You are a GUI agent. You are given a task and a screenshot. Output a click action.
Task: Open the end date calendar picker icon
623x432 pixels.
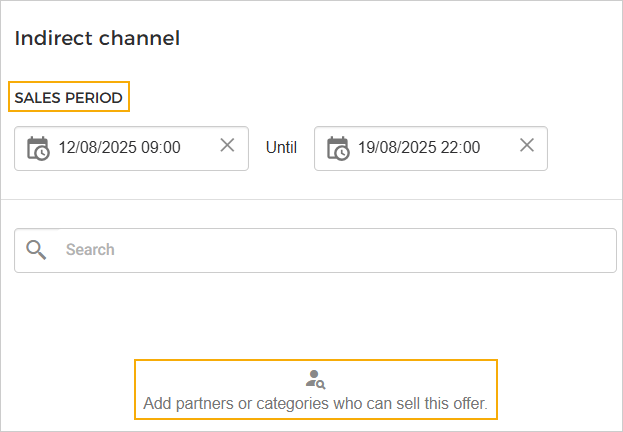click(338, 148)
